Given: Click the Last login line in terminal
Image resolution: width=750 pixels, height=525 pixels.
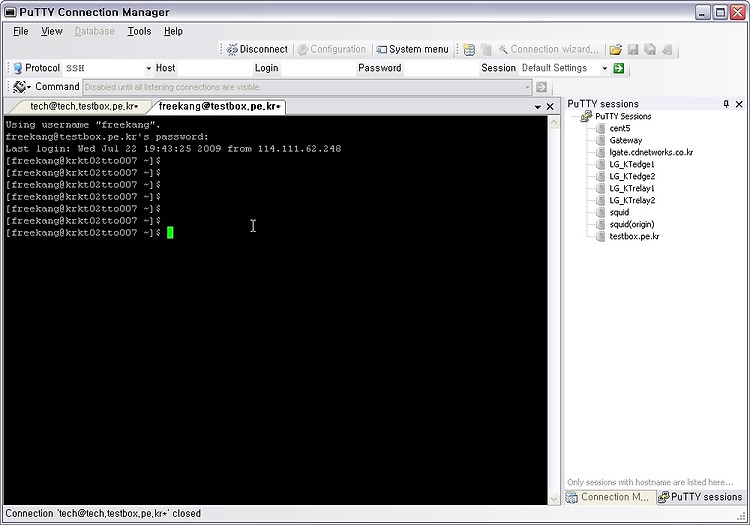Looking at the screenshot, I should pyautogui.click(x=174, y=149).
